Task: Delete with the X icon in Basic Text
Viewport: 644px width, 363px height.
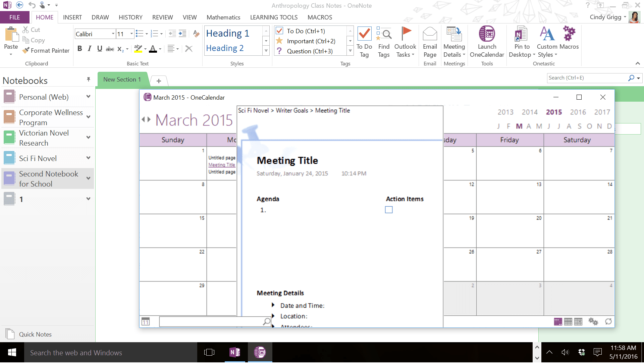Action: (189, 49)
